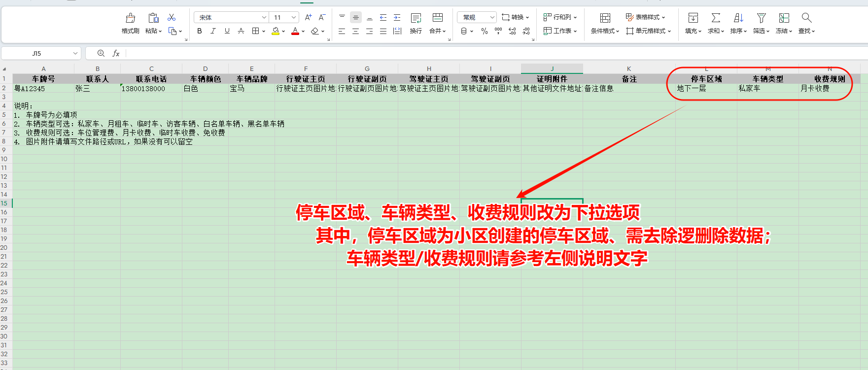Click the Find (查找) magnifier icon
Image resolution: width=868 pixels, height=370 pixels.
tap(806, 18)
